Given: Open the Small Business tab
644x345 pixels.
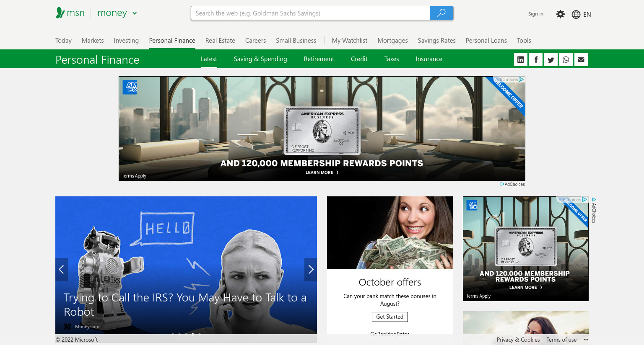Looking at the screenshot, I should click(x=296, y=41).
